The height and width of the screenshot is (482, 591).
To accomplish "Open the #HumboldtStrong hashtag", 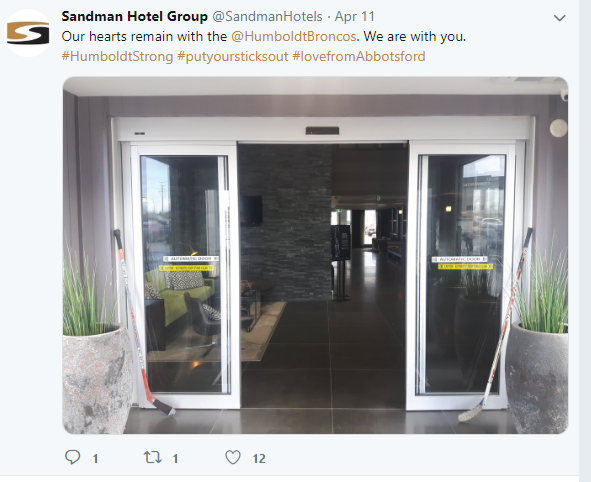I will (117, 57).
